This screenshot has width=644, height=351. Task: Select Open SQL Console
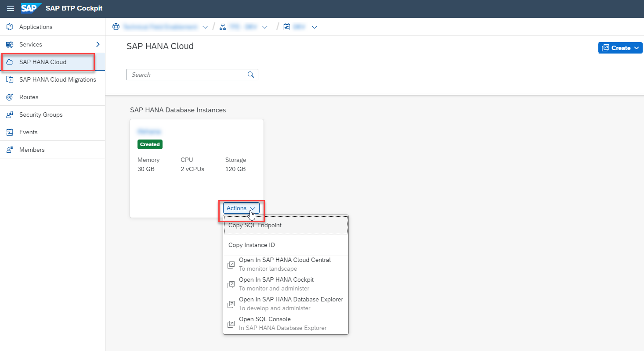(x=286, y=324)
